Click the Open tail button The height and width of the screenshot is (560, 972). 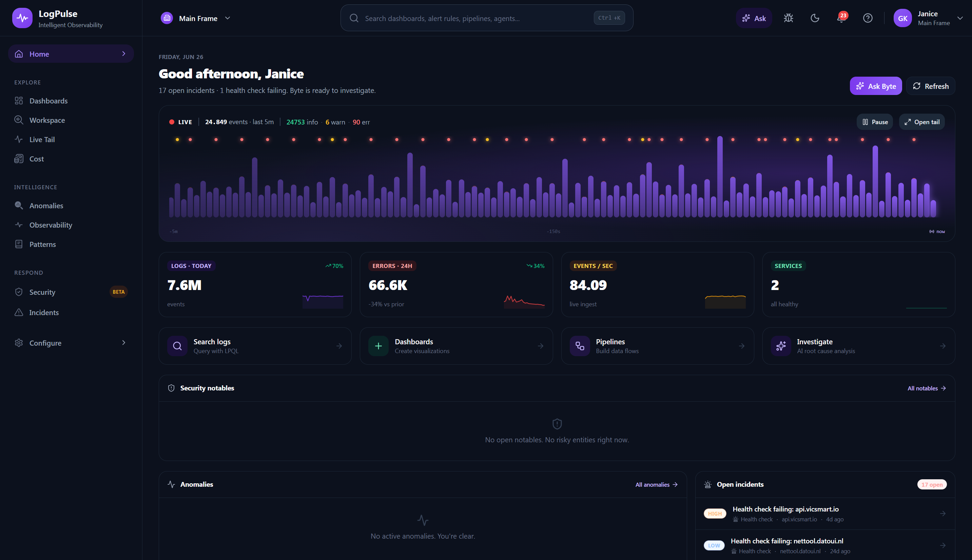coord(921,122)
